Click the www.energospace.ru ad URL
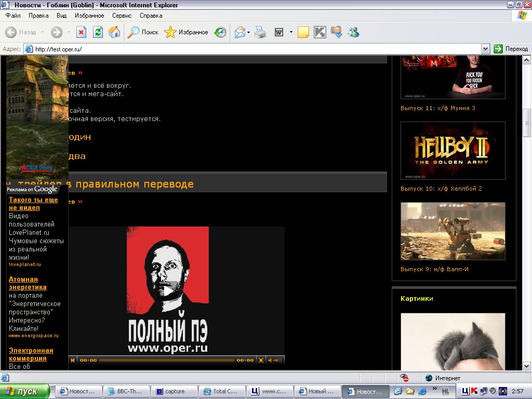532x399 pixels. pyautogui.click(x=34, y=336)
